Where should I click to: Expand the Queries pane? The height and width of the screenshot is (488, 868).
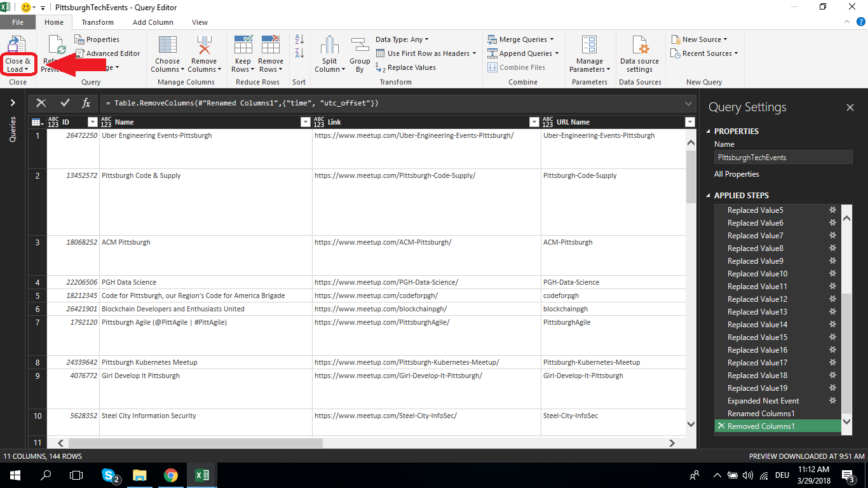tap(12, 102)
